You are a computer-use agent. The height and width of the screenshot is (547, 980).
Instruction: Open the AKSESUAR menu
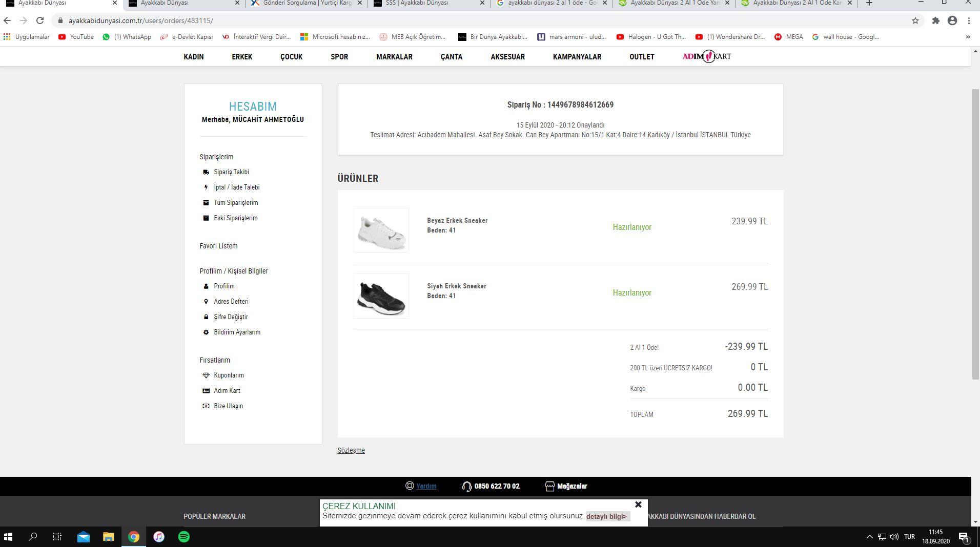507,57
